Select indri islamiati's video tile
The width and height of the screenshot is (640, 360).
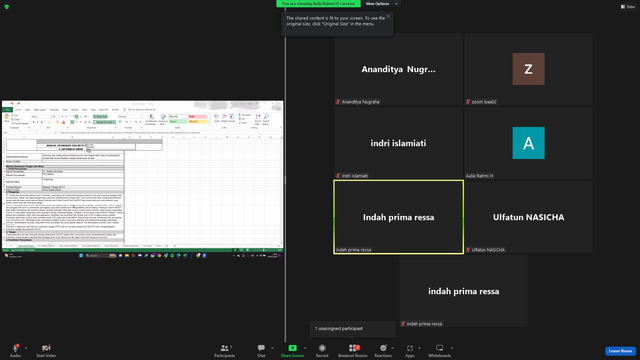pyautogui.click(x=398, y=143)
